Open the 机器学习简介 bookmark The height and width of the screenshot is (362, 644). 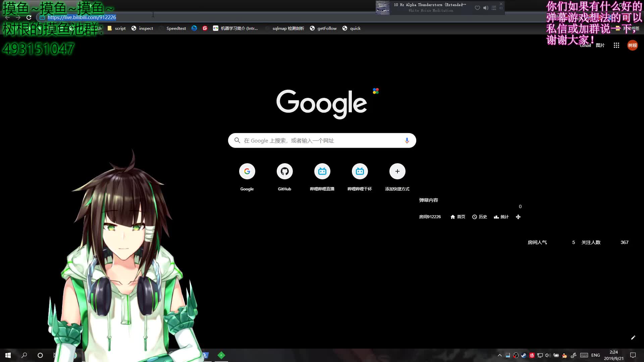(x=235, y=28)
